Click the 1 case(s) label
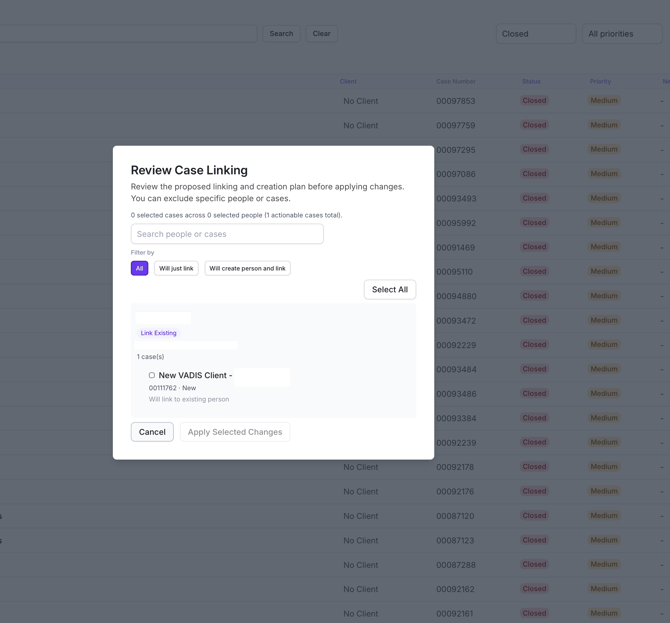670x623 pixels. click(150, 356)
